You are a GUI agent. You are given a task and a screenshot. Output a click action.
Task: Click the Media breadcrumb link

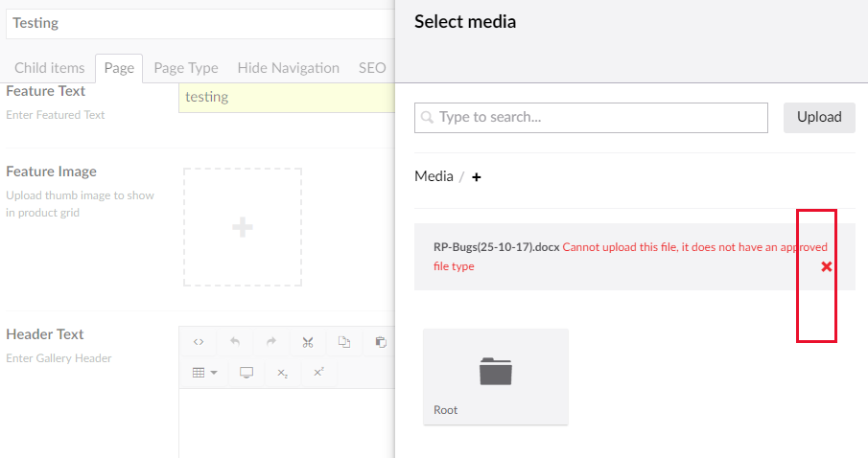[434, 176]
